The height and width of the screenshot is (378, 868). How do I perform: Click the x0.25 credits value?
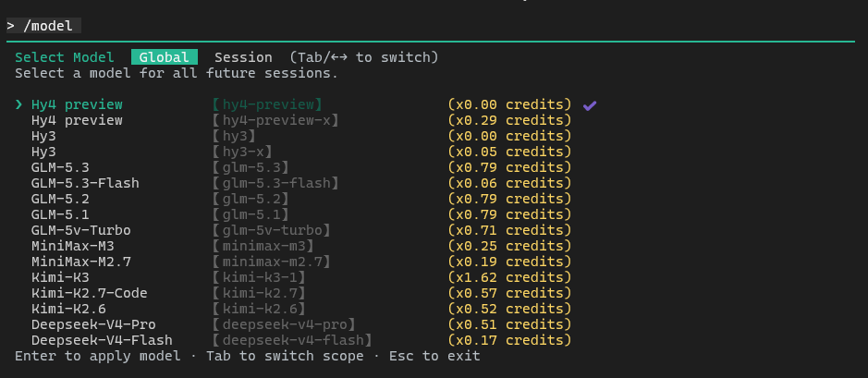pyautogui.click(x=510, y=246)
